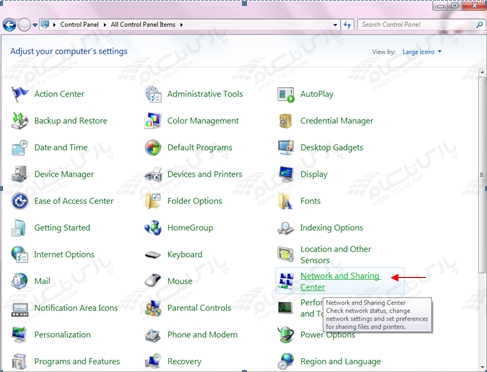This screenshot has height=372, width=487.
Task: Open the Action Center link
Action: click(59, 94)
